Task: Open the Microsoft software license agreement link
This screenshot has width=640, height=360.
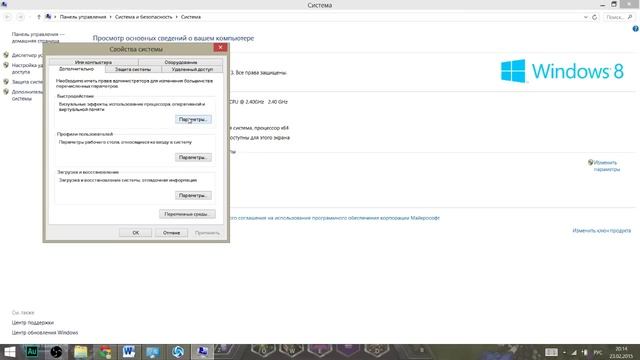Action: pyautogui.click(x=335, y=218)
